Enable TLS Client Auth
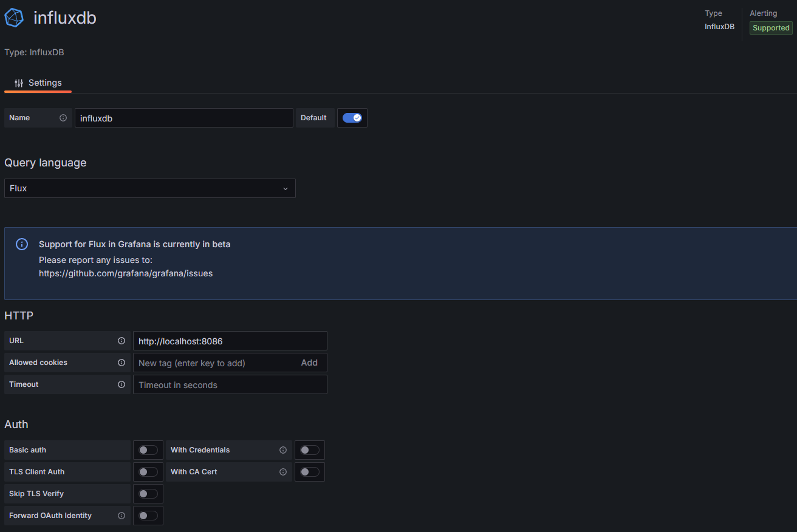Viewport: 797px width, 532px height. [x=148, y=472]
